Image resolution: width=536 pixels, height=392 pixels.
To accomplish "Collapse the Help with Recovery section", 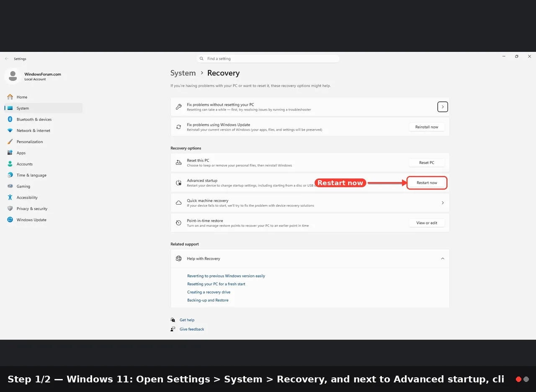I will coord(443,259).
